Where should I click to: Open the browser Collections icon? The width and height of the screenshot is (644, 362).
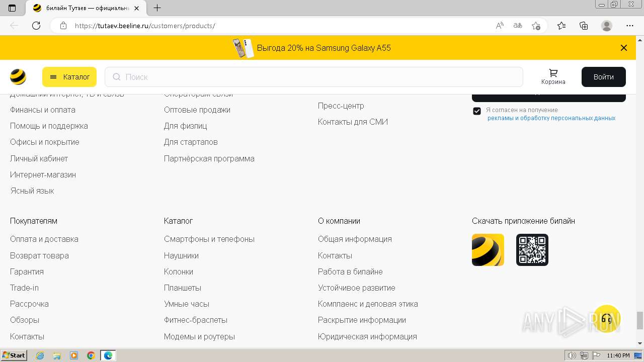pyautogui.click(x=584, y=26)
